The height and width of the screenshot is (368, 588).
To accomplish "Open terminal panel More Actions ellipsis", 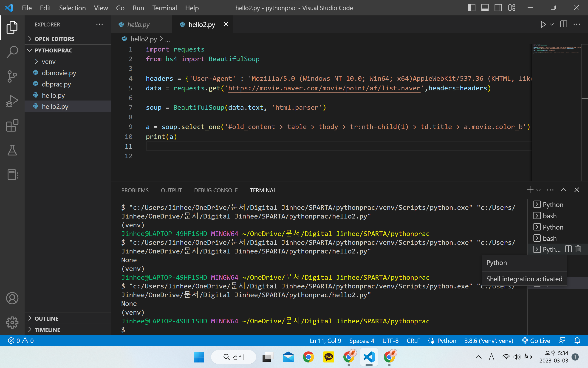I will tap(550, 190).
